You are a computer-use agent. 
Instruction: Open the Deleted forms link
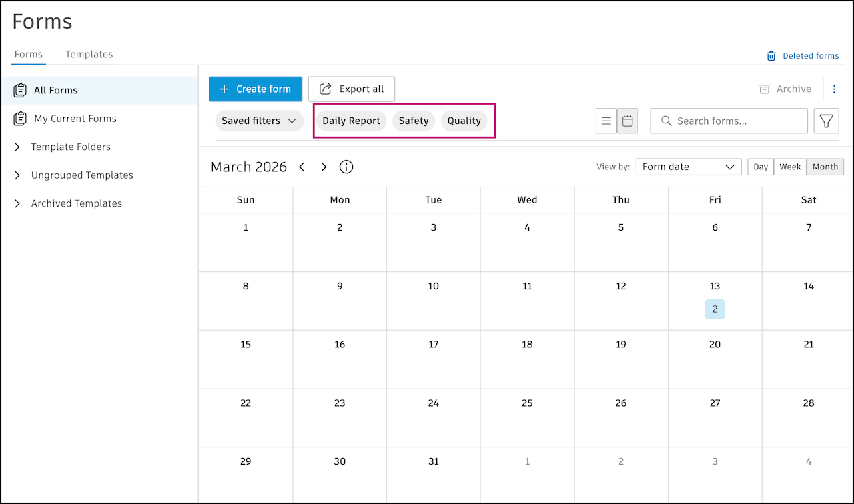click(811, 56)
